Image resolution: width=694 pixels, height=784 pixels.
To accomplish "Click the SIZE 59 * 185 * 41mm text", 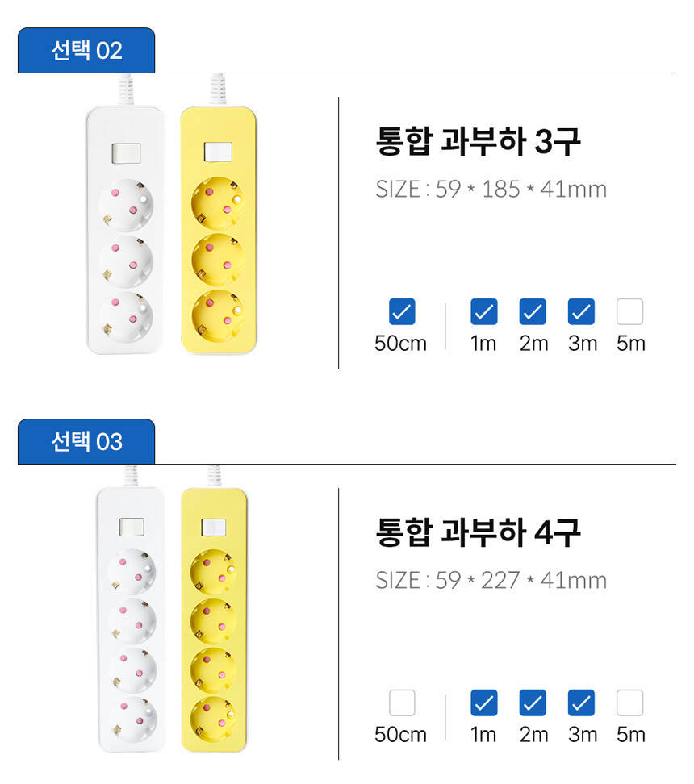I will click(491, 190).
